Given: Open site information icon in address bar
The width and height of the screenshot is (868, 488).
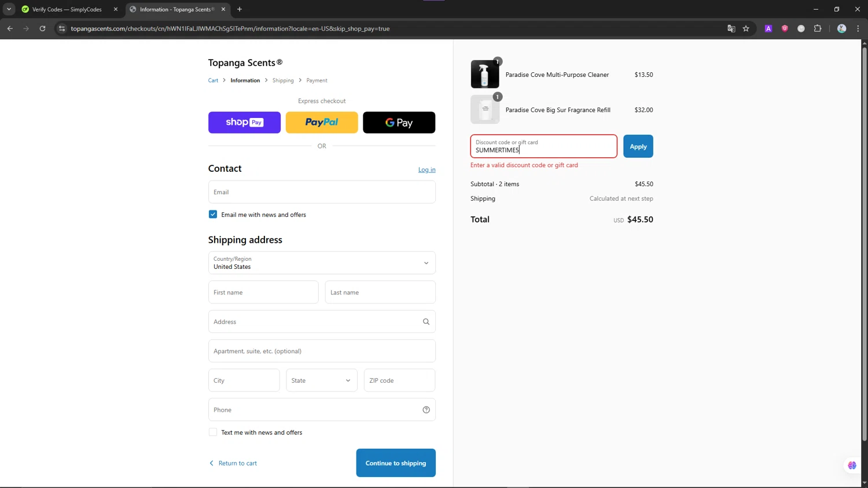Looking at the screenshot, I should click(x=62, y=28).
